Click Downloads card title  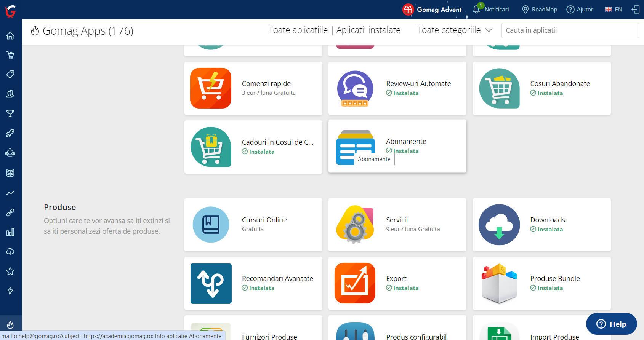tap(548, 220)
